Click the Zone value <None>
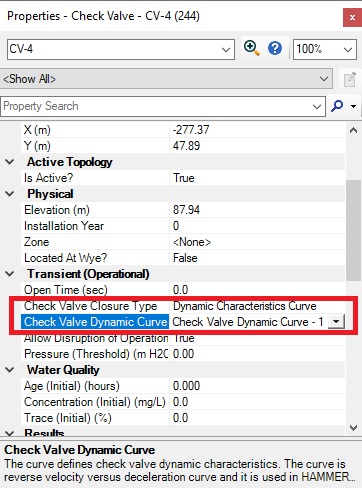362x488 pixels. (x=192, y=242)
